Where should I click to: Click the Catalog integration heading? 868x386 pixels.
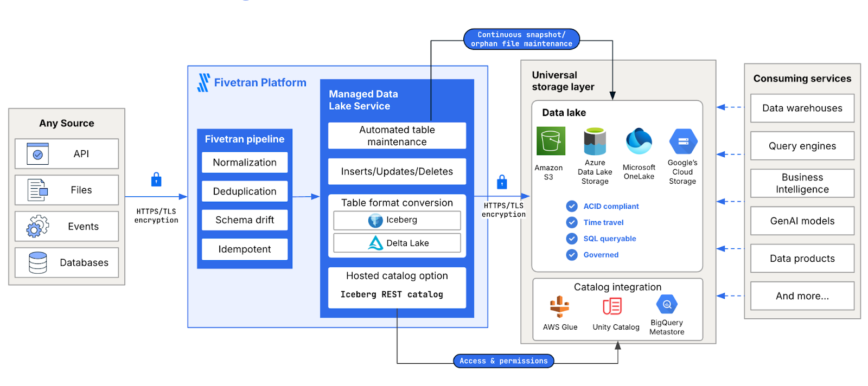tap(618, 287)
